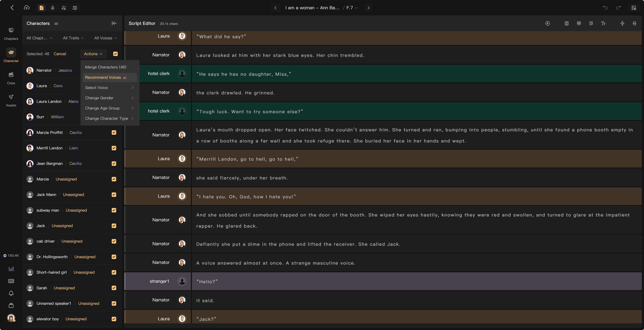Screen dimensions: 644x330
Task: Open Change Character Type submenu
Action: click(110, 118)
